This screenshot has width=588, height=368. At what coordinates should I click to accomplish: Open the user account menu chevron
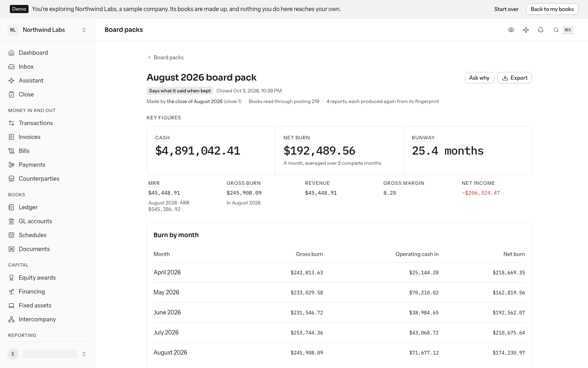[84, 354]
